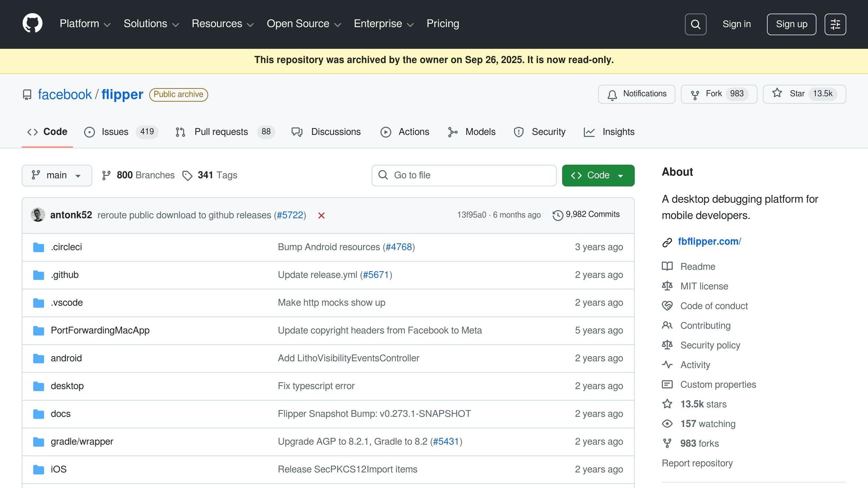Click the GitHub Octocat logo
868x488 pixels.
pyautogui.click(x=33, y=23)
